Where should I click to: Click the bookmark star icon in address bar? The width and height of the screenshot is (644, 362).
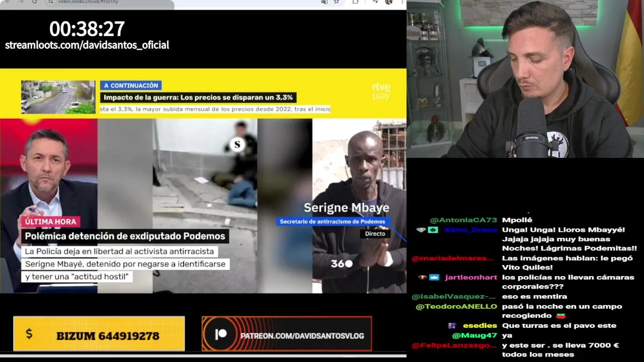tap(336, 2)
